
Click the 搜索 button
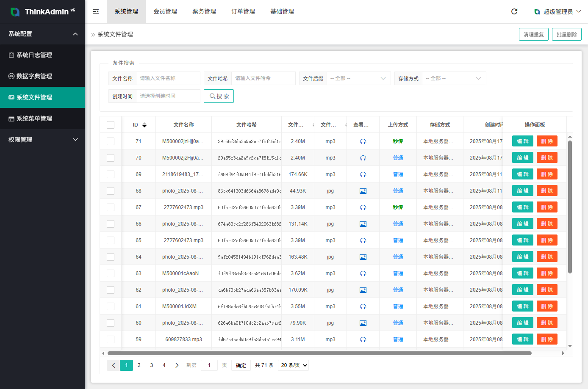point(219,96)
